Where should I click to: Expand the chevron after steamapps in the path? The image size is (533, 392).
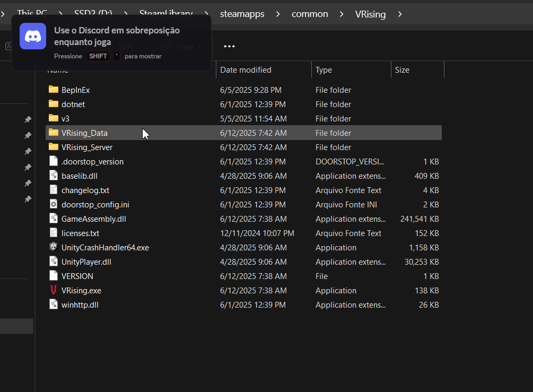coord(278,14)
